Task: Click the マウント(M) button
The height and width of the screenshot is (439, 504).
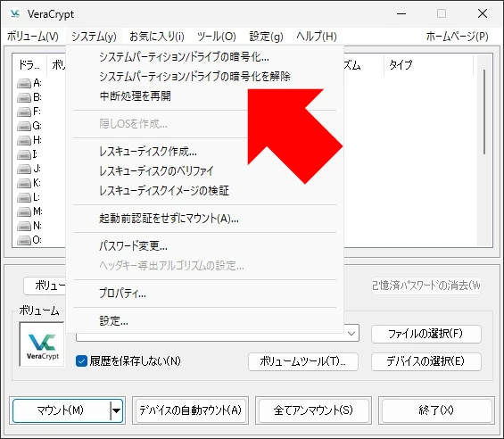Action: [61, 410]
